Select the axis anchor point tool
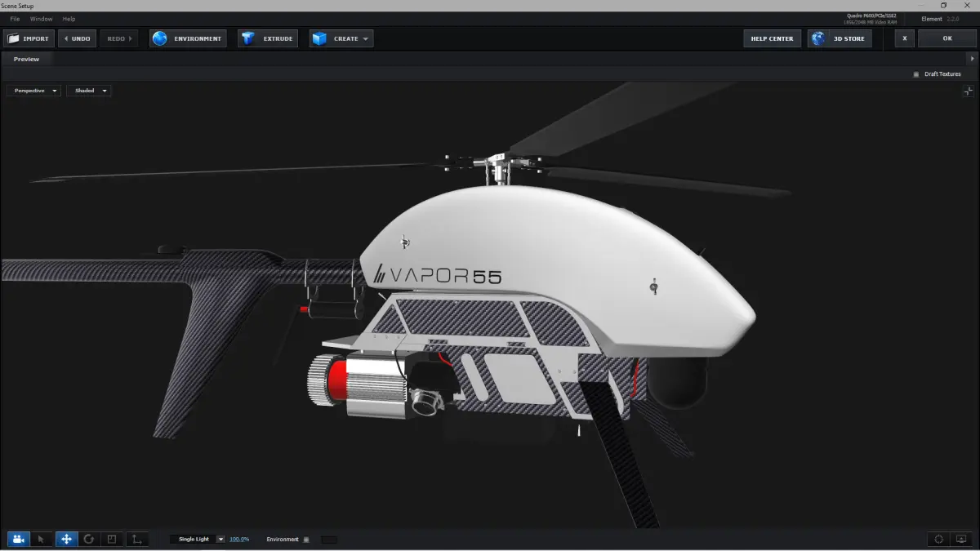980x551 pixels. 137,539
